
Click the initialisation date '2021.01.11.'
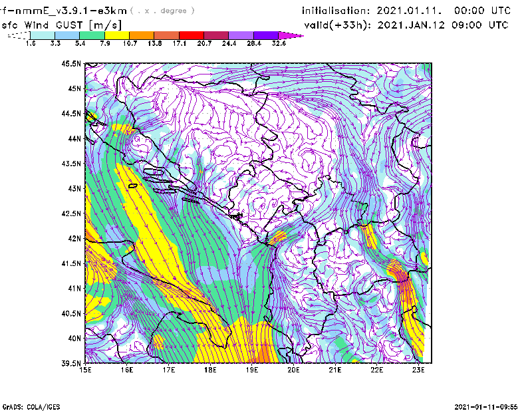tap(409, 11)
